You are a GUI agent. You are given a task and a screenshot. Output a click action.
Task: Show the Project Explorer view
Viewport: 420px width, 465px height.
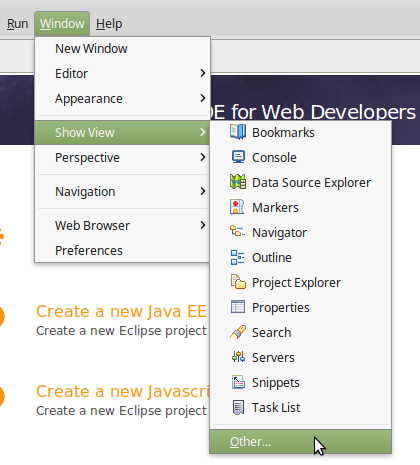[x=300, y=282]
